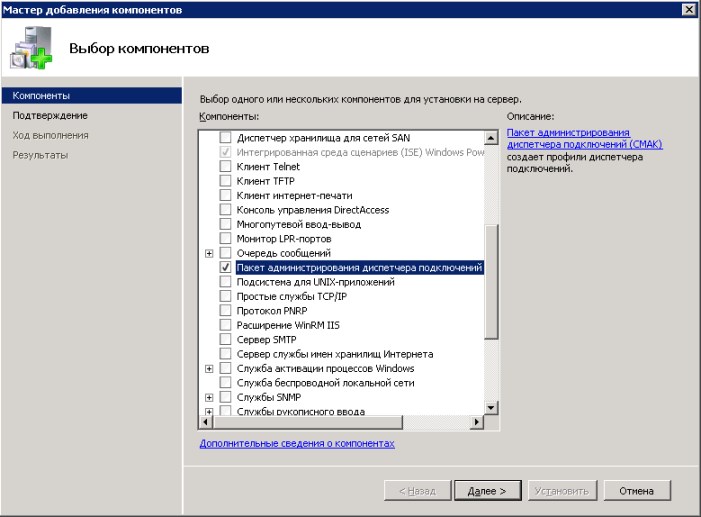Screen dimensions: 701x517
Task: Select Протокол PNRP row text
Action: tap(272, 310)
